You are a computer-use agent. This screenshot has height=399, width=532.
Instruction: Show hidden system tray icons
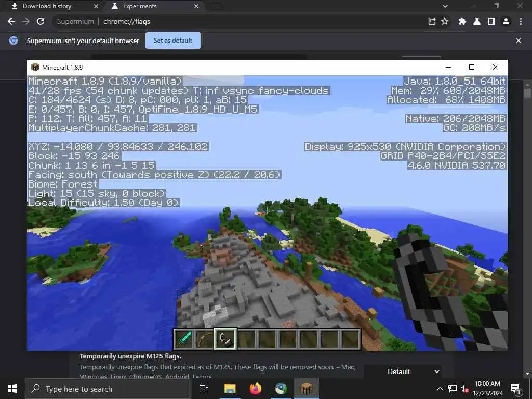click(440, 389)
